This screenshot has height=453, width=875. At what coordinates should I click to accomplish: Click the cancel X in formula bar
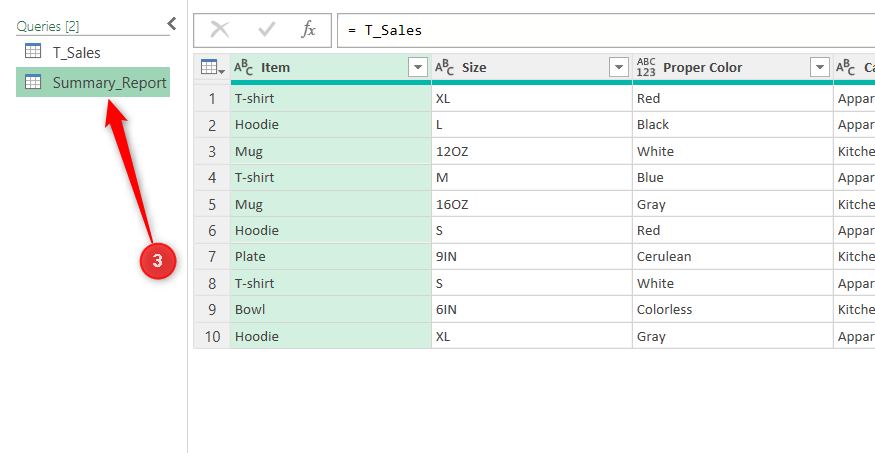[219, 30]
